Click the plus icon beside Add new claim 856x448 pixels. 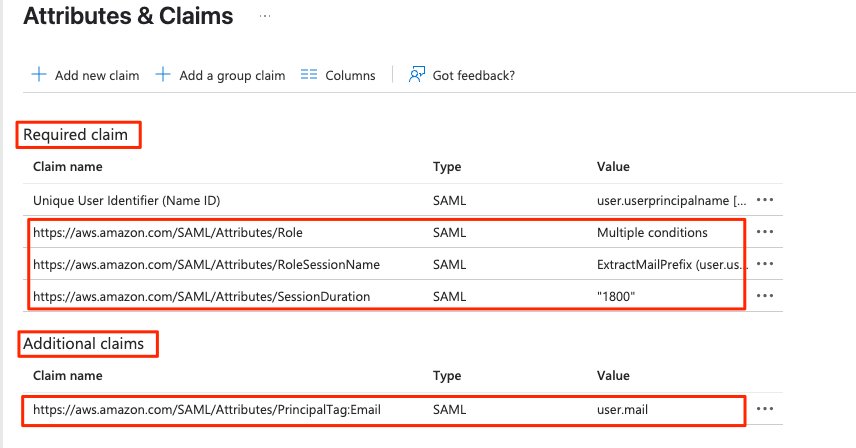click(39, 74)
